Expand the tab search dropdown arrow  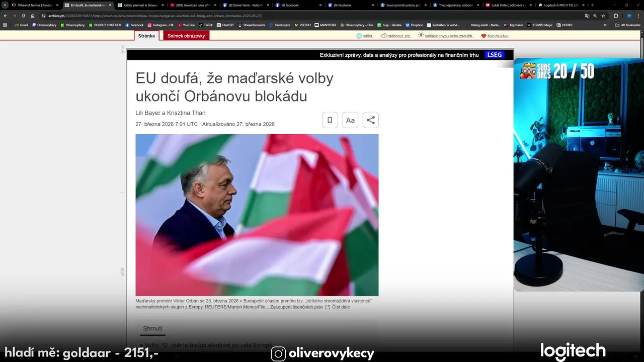pos(5,5)
